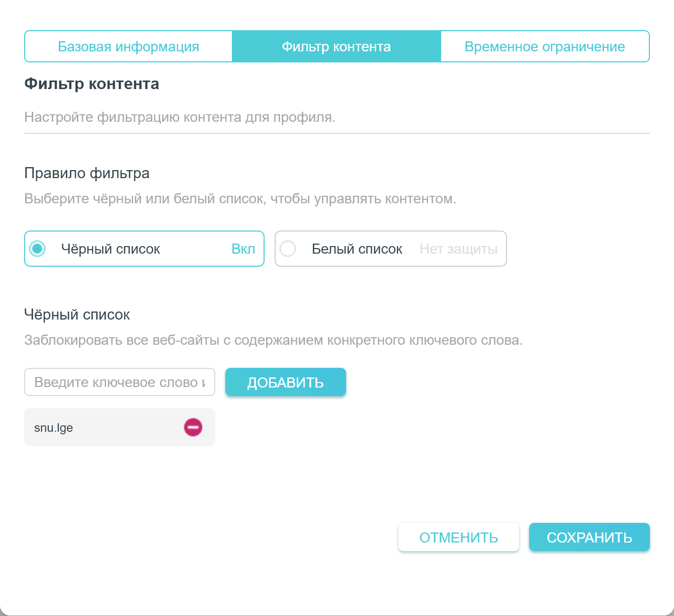Click the active Фильтр контента tab
The image size is (674, 616).
pos(336,47)
